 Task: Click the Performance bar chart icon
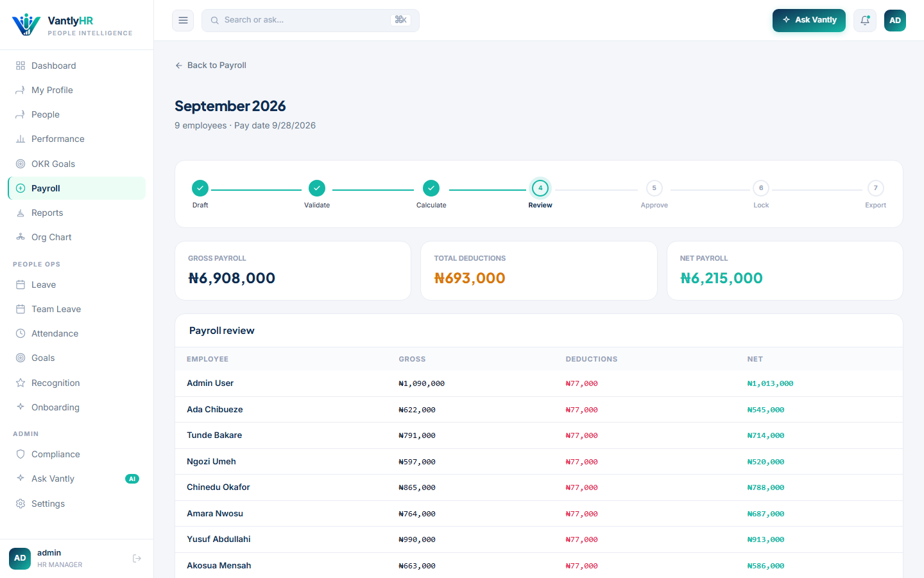coord(21,139)
